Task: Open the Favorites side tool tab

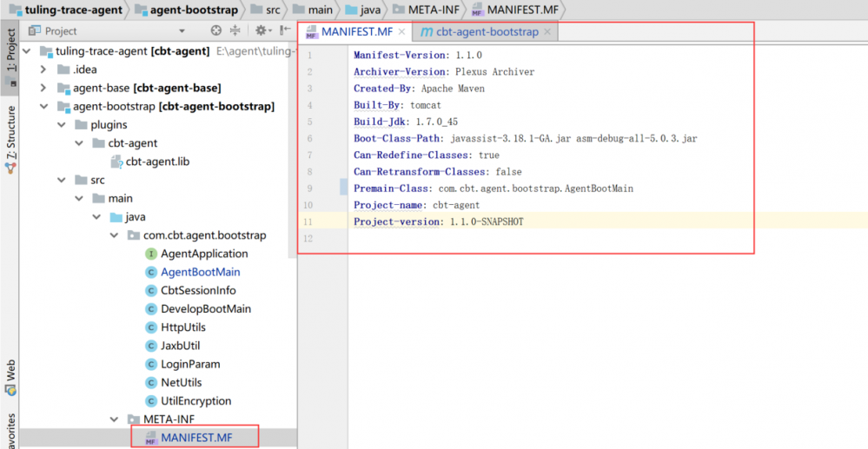Action: (x=10, y=432)
